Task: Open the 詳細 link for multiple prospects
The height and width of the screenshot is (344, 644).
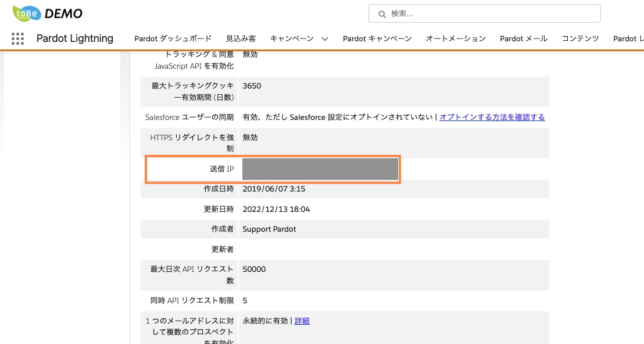Action: (302, 321)
